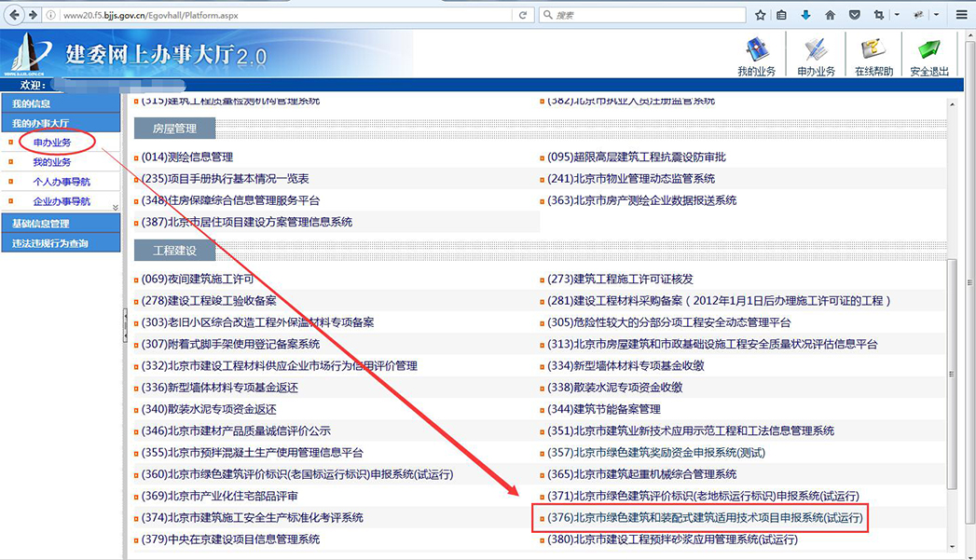This screenshot has width=976, height=560.
Task: Go to the browser home icon
Action: (830, 15)
